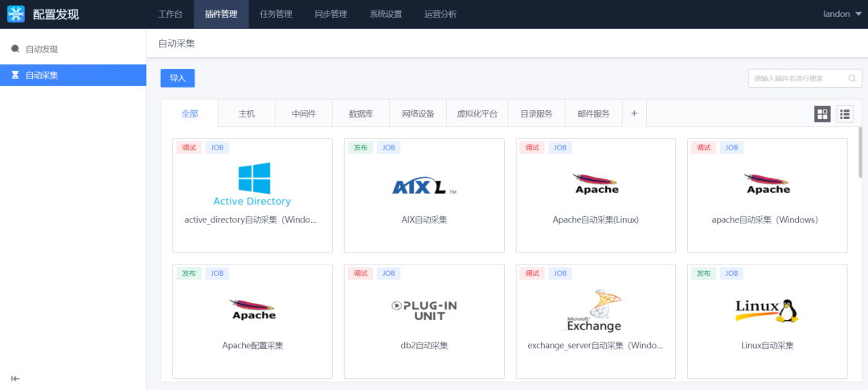This screenshot has height=390, width=868.
Task: Select the 网络设备 tab
Action: pyautogui.click(x=419, y=113)
